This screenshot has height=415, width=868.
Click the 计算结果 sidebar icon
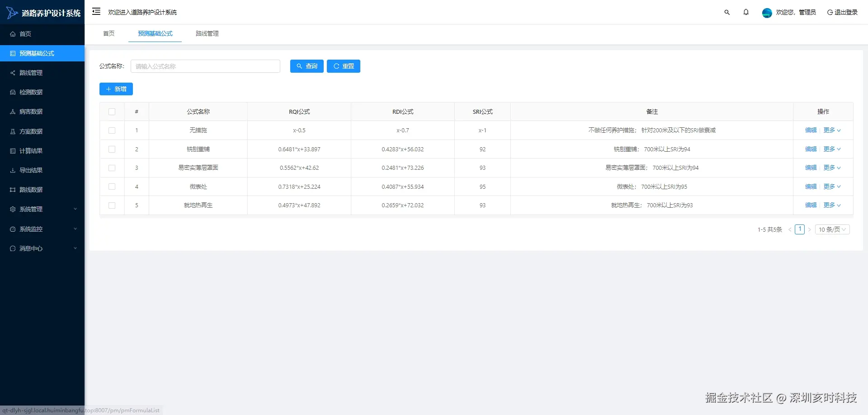point(13,151)
